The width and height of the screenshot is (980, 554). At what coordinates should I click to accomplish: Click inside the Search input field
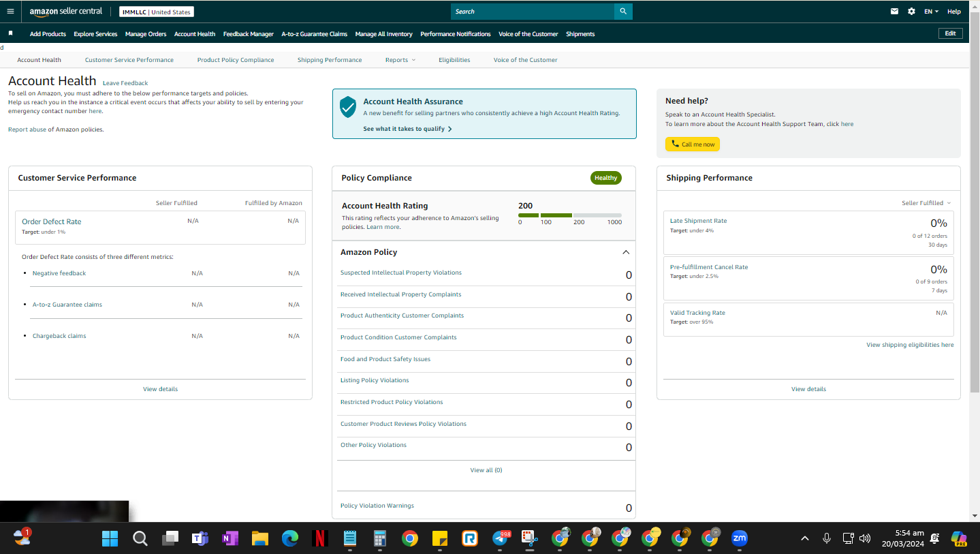point(533,12)
